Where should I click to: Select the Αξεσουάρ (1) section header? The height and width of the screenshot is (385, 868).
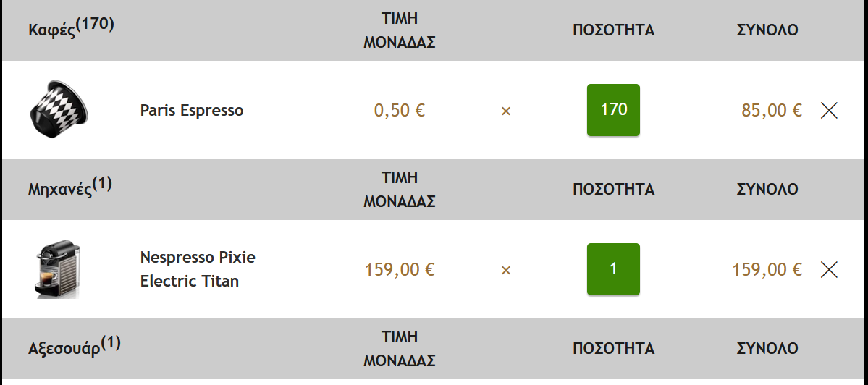tap(74, 346)
